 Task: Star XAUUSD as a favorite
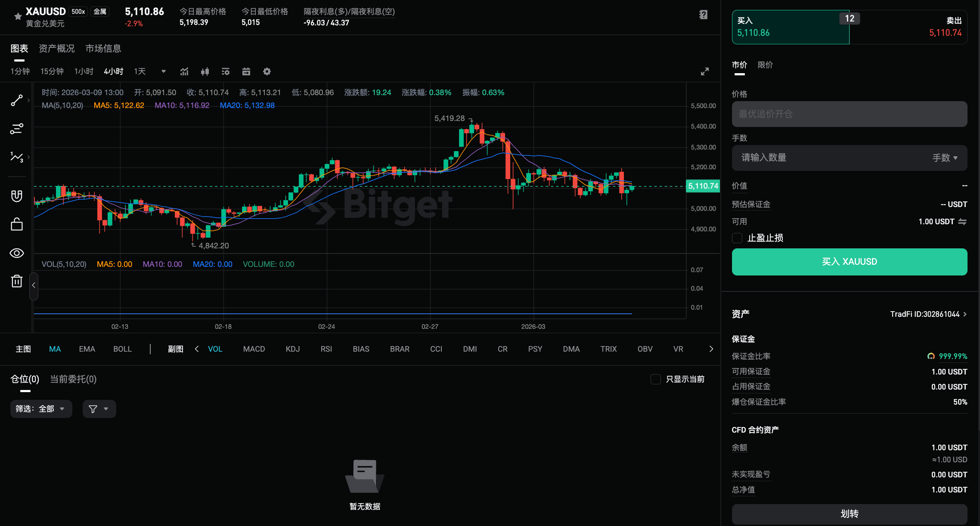pos(17,15)
